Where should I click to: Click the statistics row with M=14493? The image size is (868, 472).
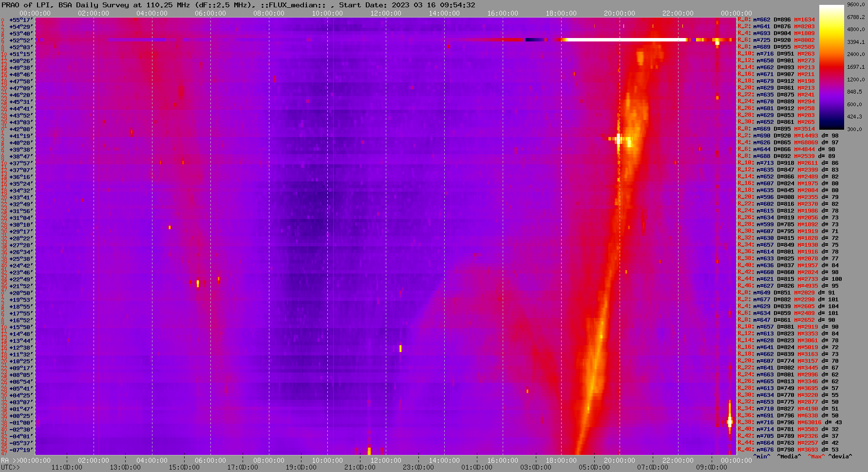[x=788, y=136]
